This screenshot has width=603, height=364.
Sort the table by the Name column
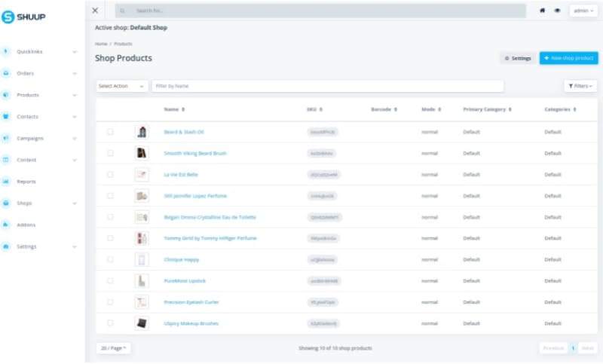tap(174, 109)
